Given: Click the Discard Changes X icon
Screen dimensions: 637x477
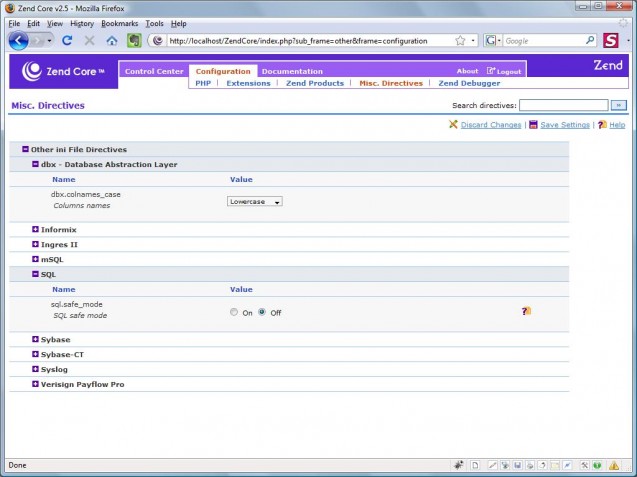Looking at the screenshot, I should [x=453, y=124].
